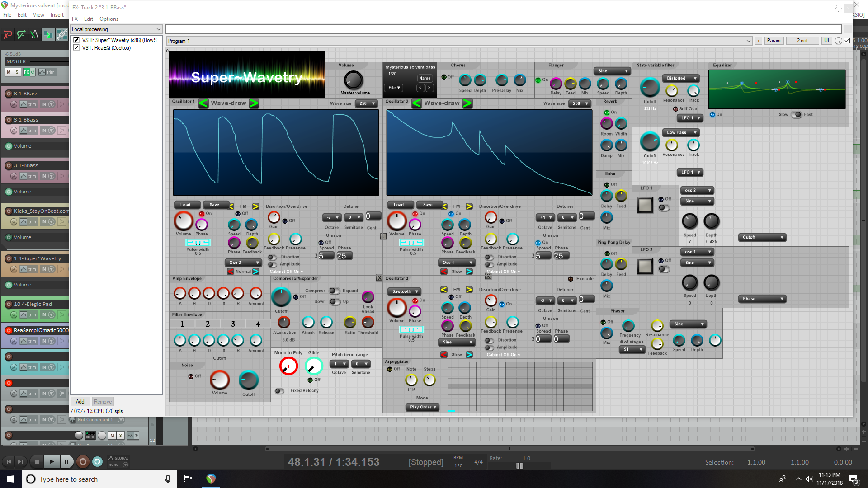Click the Oscillator 3 Volume knob
The width and height of the screenshot is (868, 488).
point(397,308)
